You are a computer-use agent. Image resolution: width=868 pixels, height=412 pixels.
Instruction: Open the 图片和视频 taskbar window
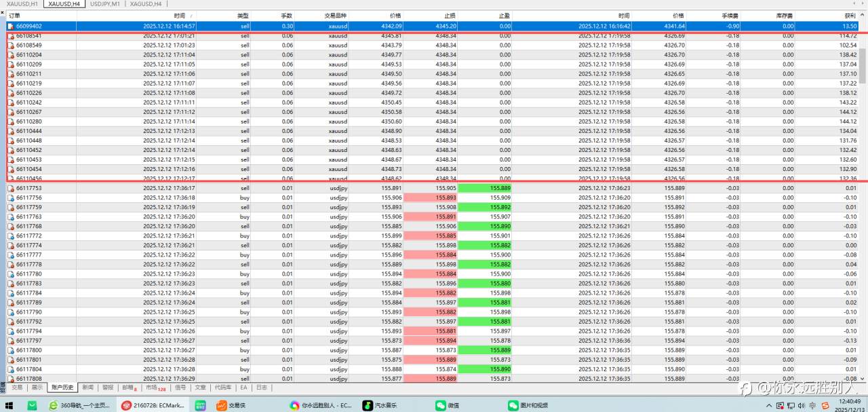[528, 405]
